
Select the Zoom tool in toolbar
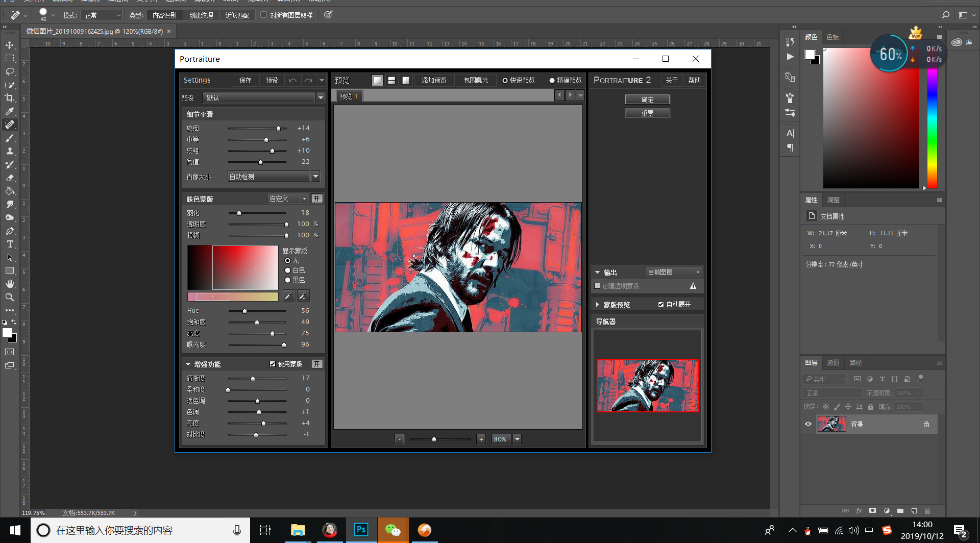coord(10,297)
